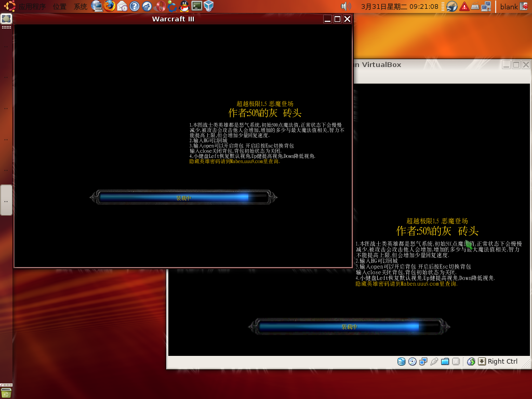Open the Evolution mail launcher icon
The height and width of the screenshot is (399, 532).
pyautogui.click(x=122, y=6)
